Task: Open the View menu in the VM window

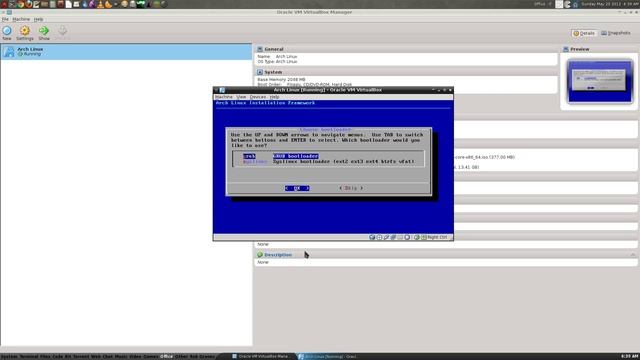Action: pos(241,97)
